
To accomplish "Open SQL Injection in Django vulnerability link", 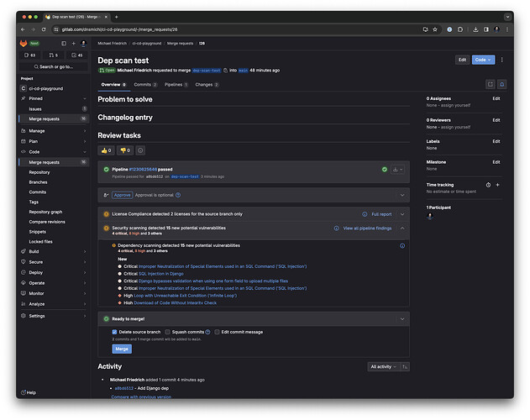I will [x=161, y=274].
